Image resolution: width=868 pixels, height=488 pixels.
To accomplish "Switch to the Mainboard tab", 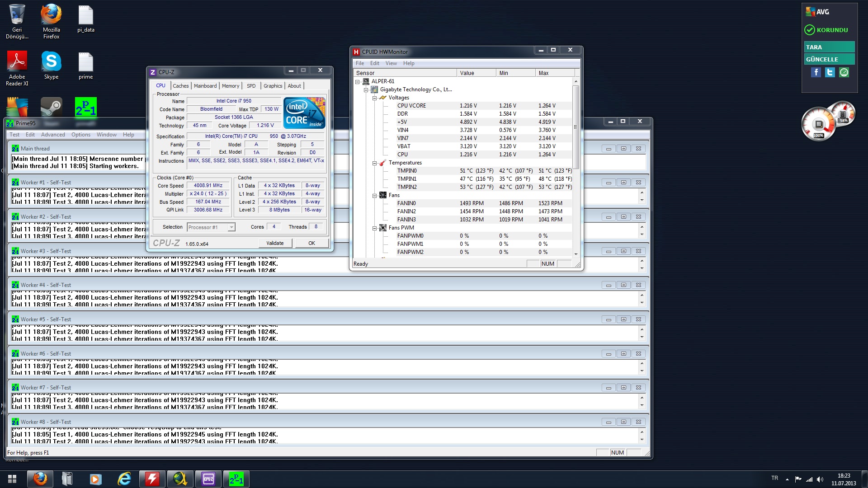I will click(205, 86).
